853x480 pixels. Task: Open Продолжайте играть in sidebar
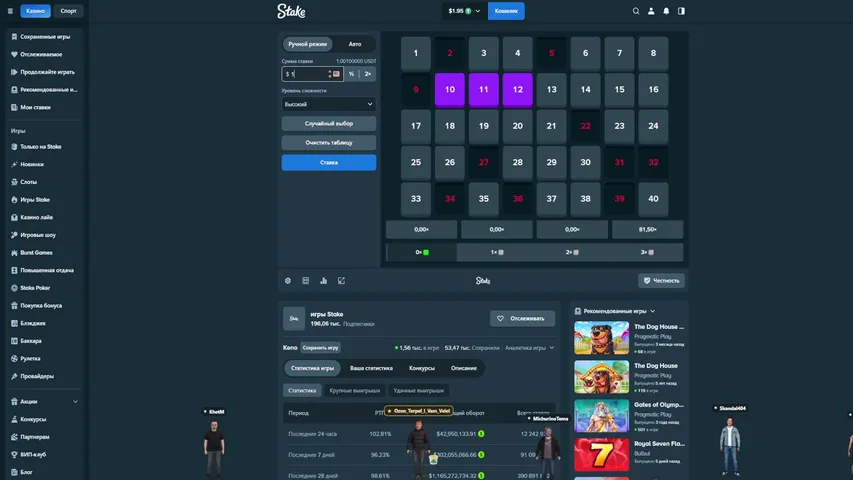pos(45,72)
